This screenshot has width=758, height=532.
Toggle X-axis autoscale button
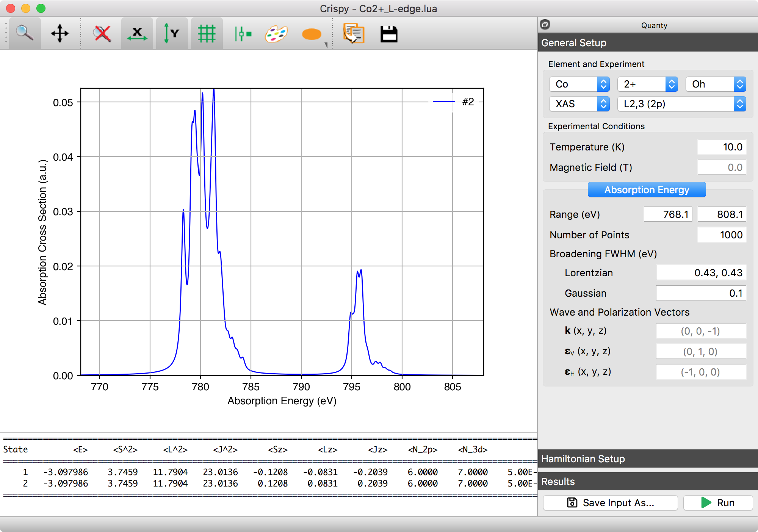137,33
